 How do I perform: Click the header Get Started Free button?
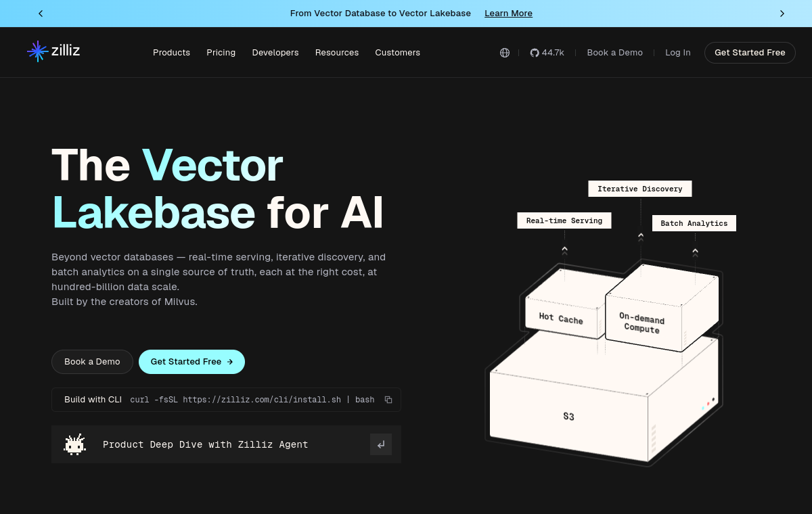click(x=750, y=53)
